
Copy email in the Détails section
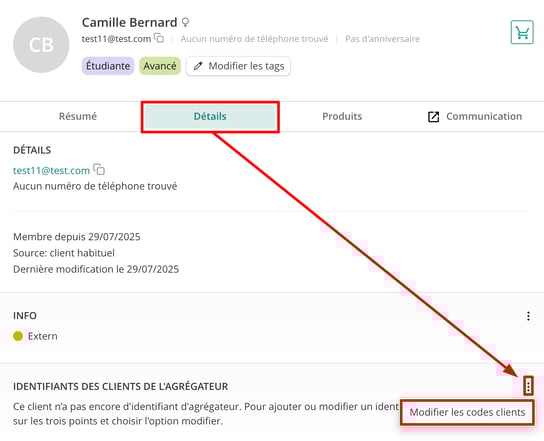coord(99,169)
